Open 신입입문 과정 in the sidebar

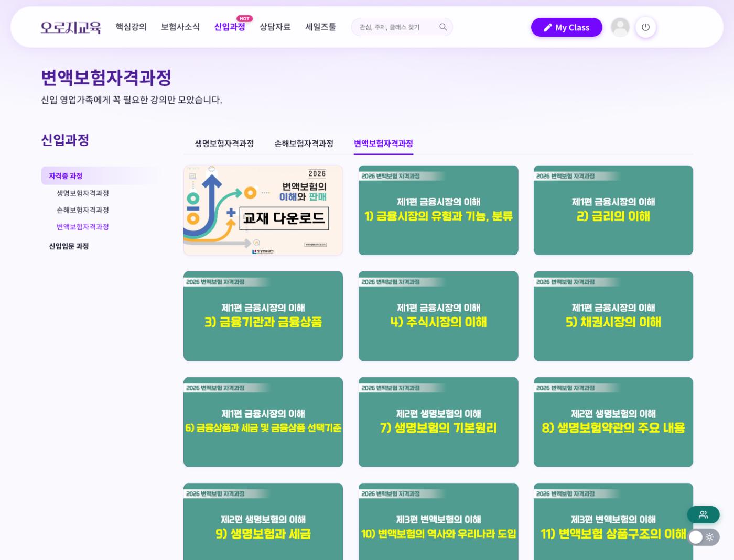[x=69, y=246]
